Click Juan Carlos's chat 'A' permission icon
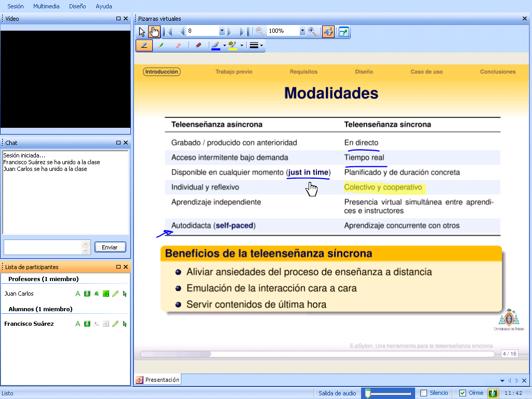The height and width of the screenshot is (399, 532). [78, 294]
